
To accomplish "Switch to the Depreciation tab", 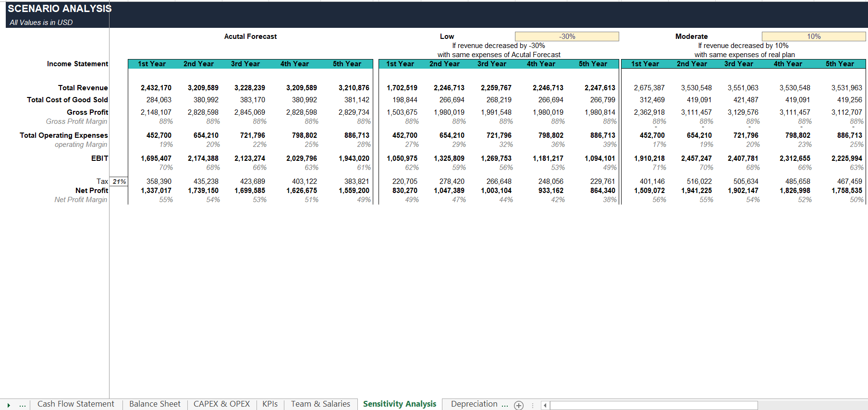I will point(474,404).
